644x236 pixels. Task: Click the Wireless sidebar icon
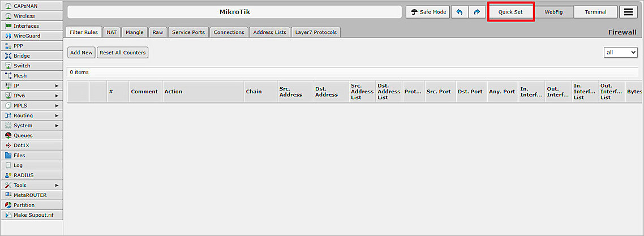tap(8, 16)
